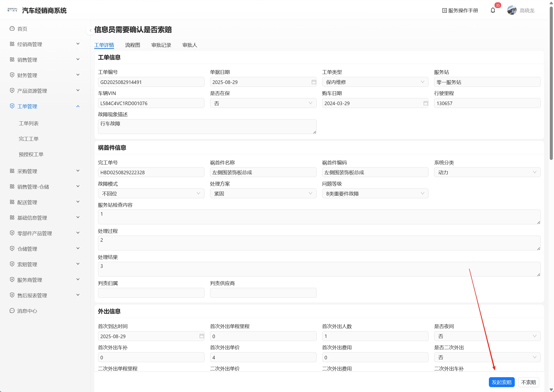Click the 处理结果 text area
Screen dimensions: 554x392
click(319, 269)
